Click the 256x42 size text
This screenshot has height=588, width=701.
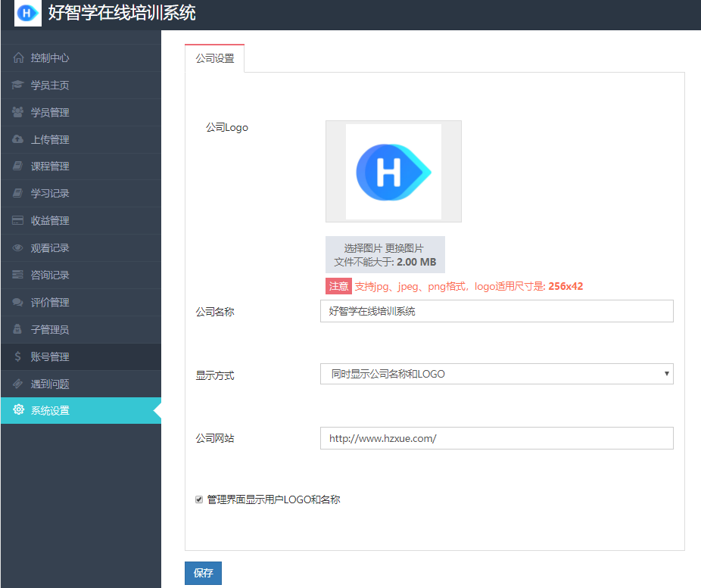point(565,286)
